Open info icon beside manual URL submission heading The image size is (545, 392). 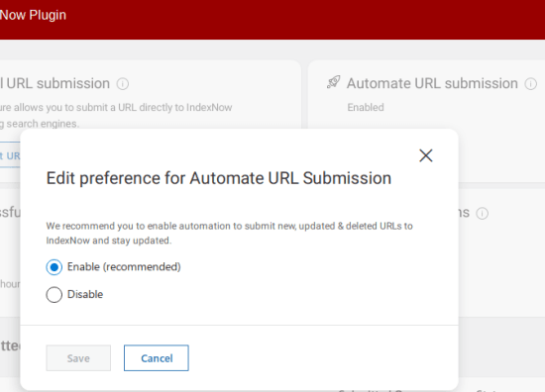pyautogui.click(x=122, y=84)
